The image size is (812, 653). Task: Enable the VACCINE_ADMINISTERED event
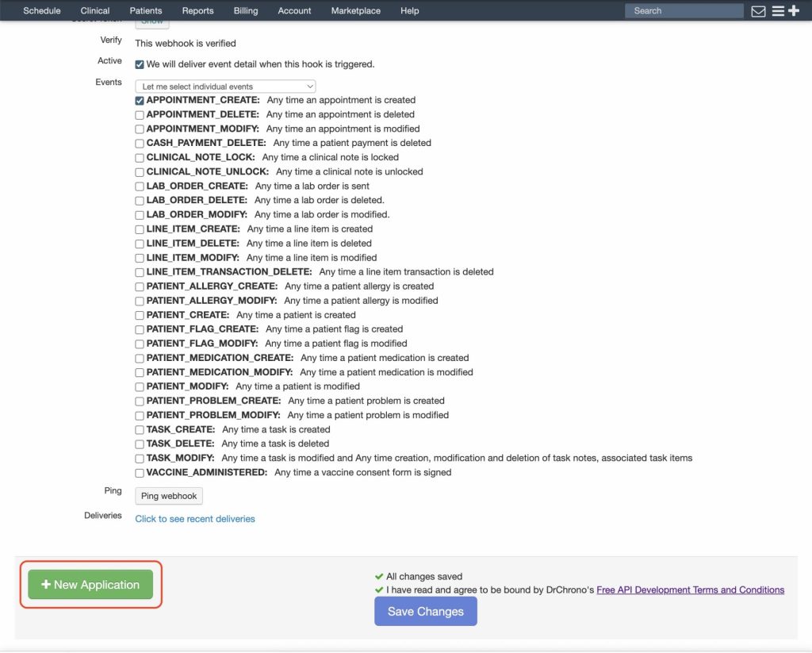point(140,473)
